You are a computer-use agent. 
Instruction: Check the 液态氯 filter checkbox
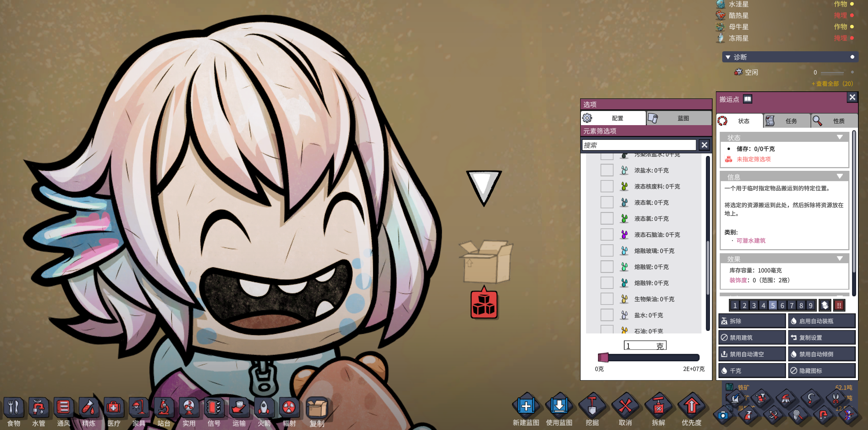(x=607, y=219)
